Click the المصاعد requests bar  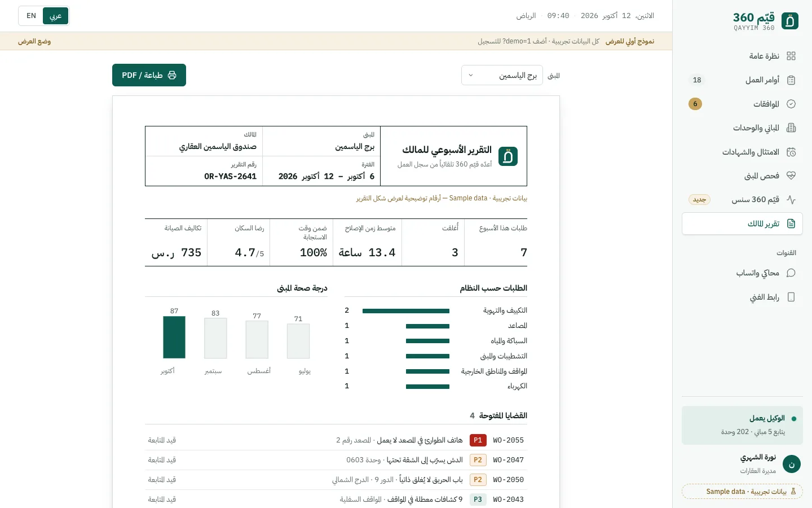coord(427,326)
